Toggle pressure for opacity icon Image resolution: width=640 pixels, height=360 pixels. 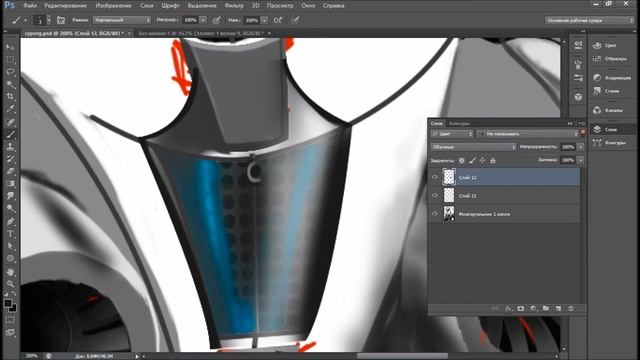(x=217, y=20)
